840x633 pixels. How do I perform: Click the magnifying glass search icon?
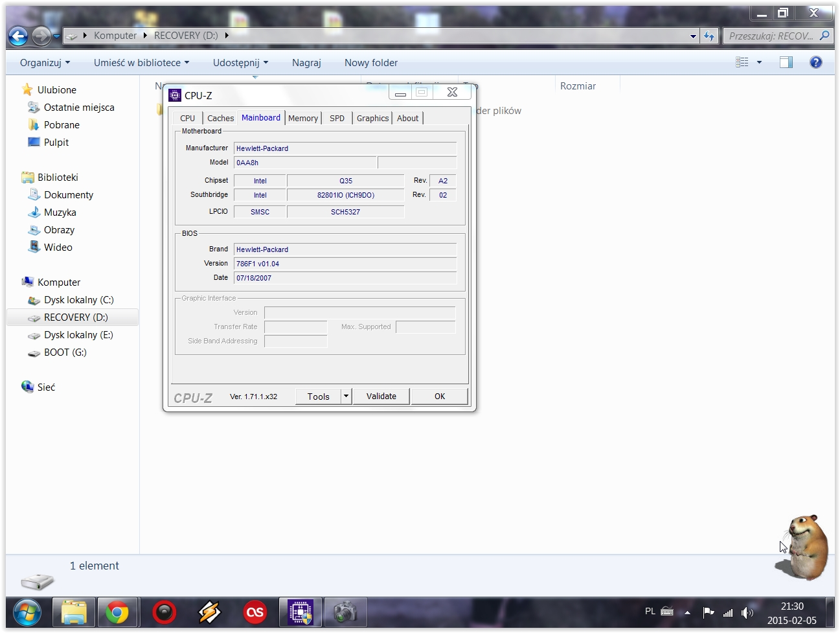[x=824, y=36]
